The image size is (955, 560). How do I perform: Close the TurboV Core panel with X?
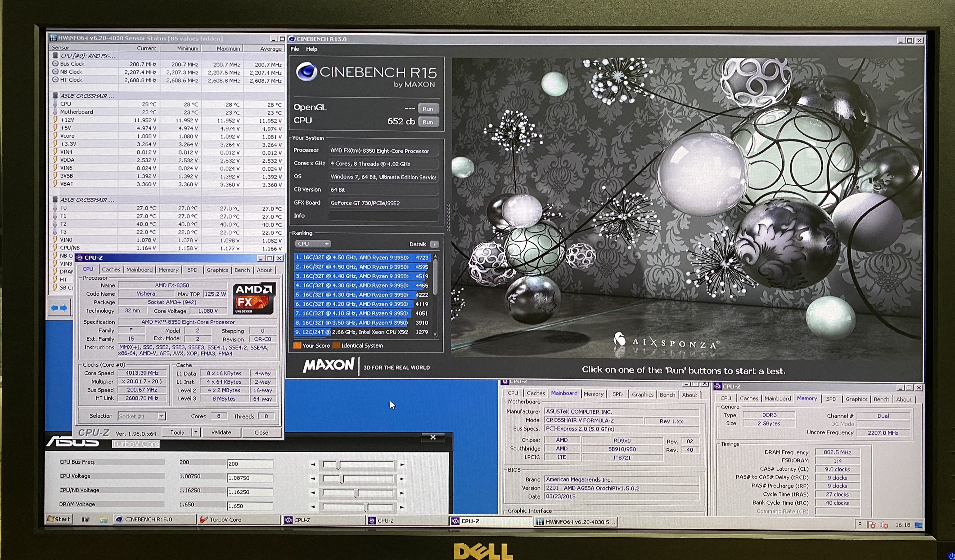coord(433,437)
